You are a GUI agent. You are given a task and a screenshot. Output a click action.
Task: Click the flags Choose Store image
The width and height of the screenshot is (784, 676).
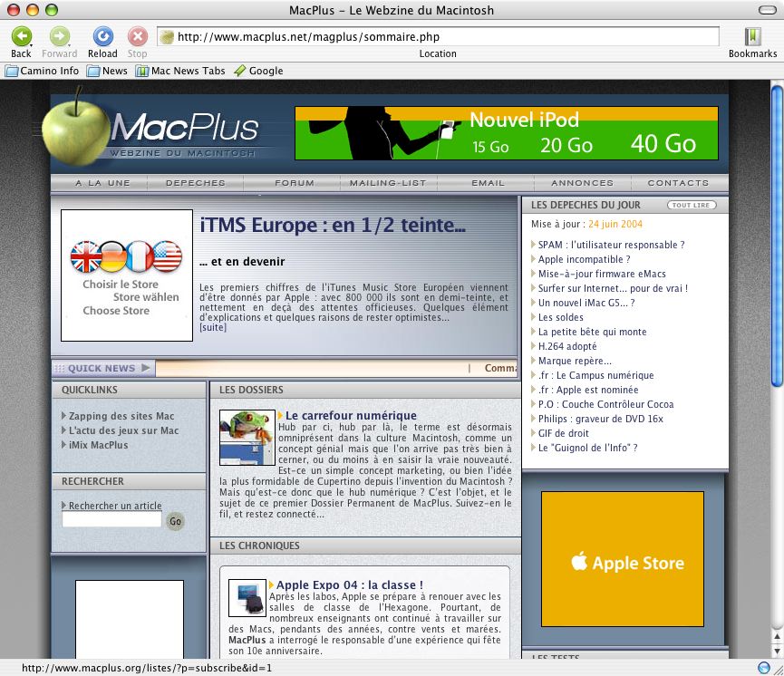(127, 275)
